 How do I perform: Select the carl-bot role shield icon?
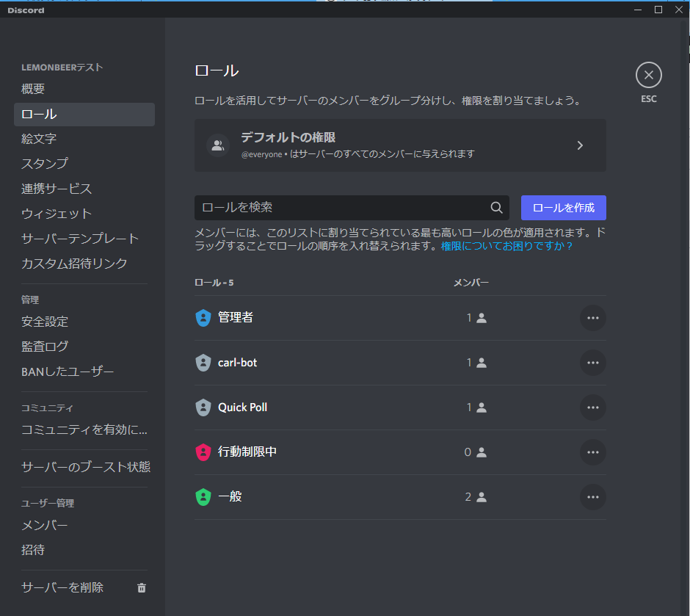pyautogui.click(x=203, y=362)
